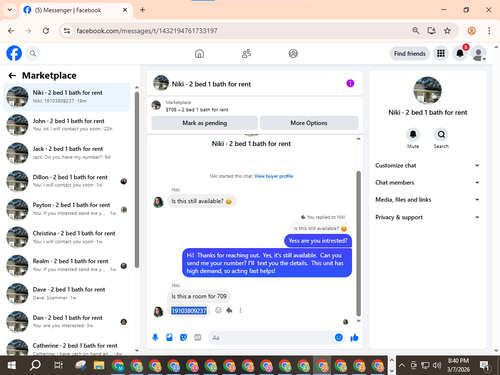Viewport: 500px width, 375px height.
Task: Open the Friends icon in top bar
Action: click(x=246, y=53)
